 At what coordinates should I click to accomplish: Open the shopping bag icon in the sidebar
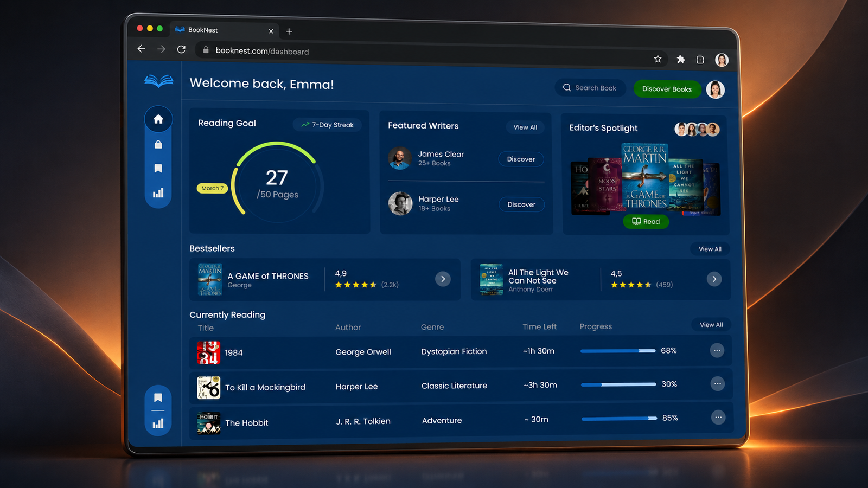click(x=158, y=144)
